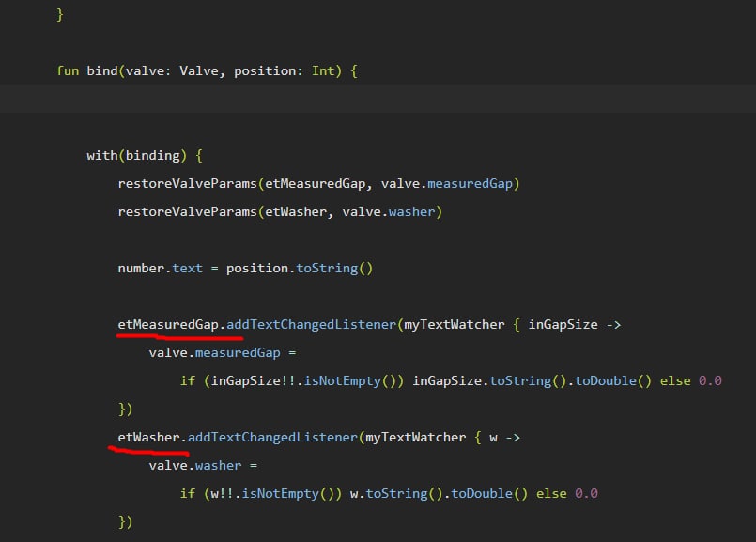
Task: Click 'addTextChangedListener' after etWasher
Action: 272,438
